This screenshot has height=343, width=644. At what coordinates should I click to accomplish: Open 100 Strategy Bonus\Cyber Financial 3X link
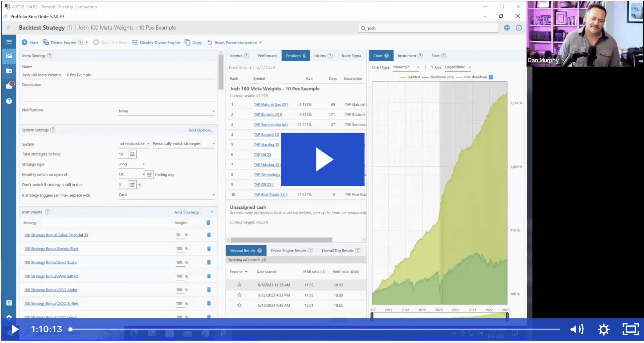tap(56, 235)
